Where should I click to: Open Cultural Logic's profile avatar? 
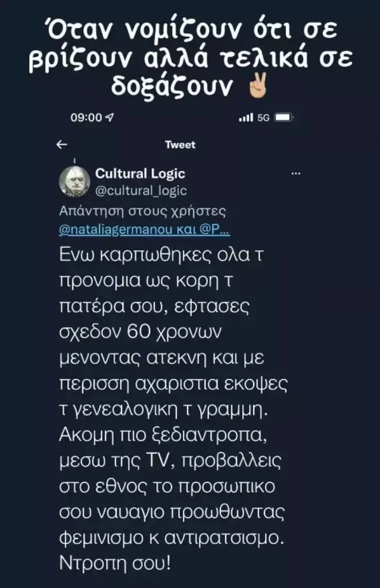[75, 181]
